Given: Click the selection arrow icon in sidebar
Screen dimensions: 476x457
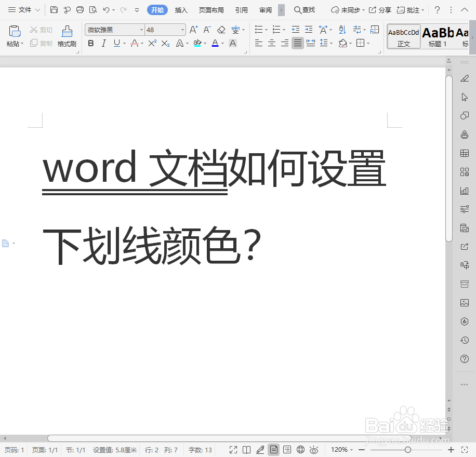Looking at the screenshot, I should pyautogui.click(x=465, y=97).
